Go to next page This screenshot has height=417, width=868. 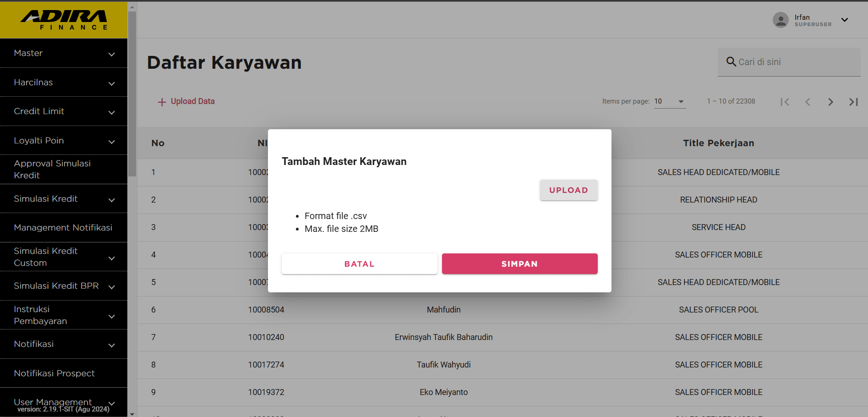[830, 102]
